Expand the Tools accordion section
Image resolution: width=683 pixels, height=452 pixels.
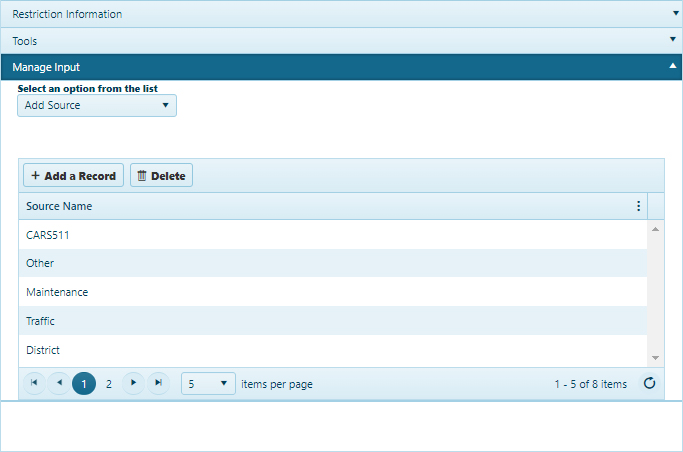coord(341,41)
